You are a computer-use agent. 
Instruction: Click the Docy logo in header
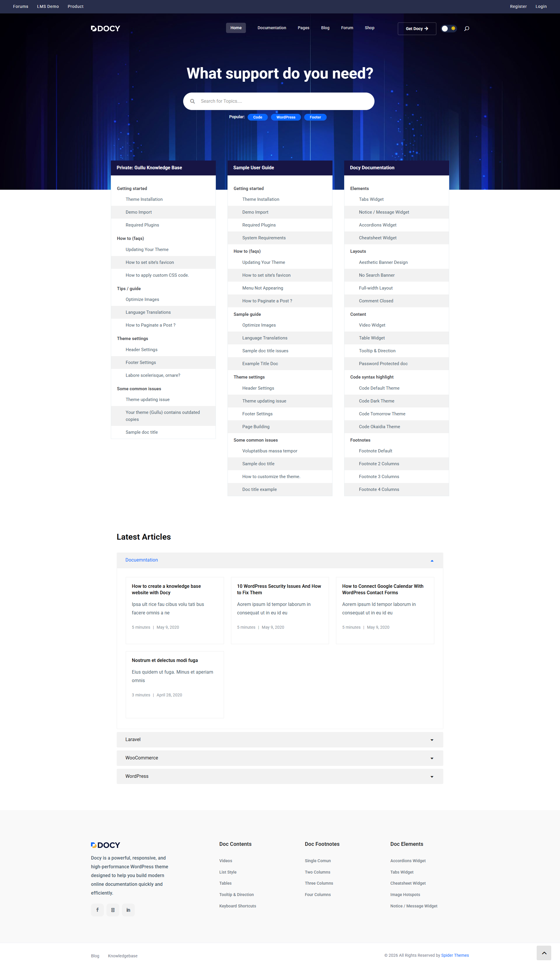click(x=105, y=28)
